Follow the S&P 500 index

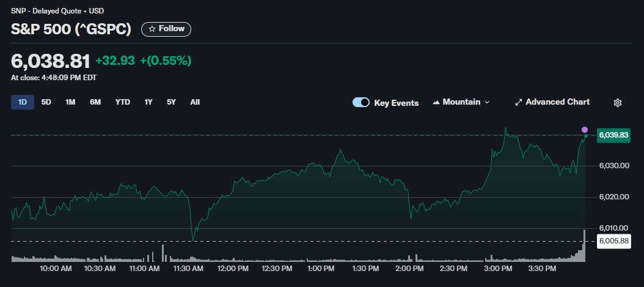[x=166, y=29]
